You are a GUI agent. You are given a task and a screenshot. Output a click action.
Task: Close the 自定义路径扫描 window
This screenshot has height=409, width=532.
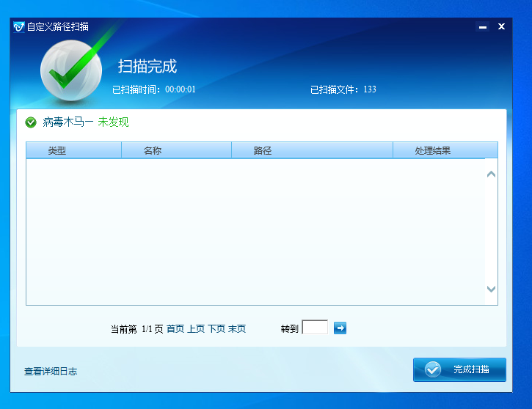coord(502,26)
